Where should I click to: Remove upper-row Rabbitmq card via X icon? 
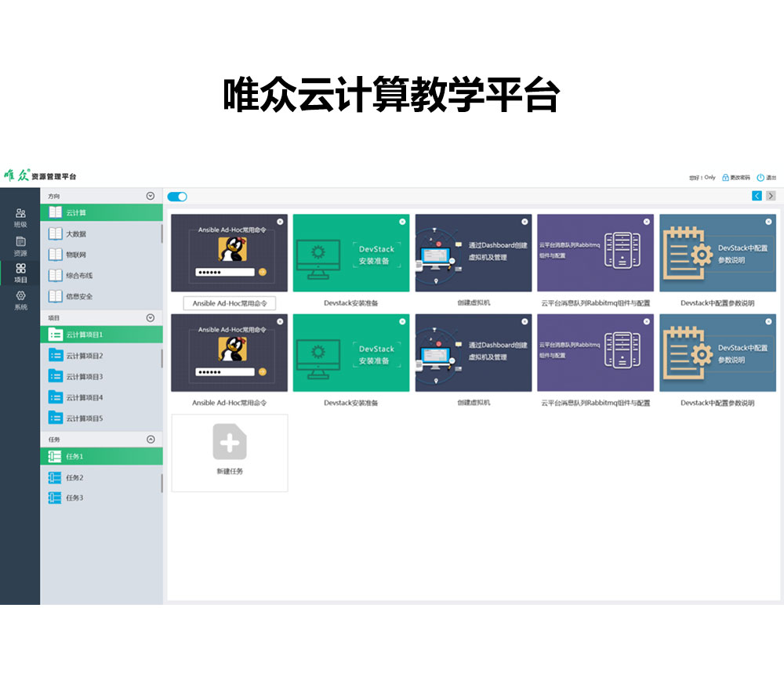tap(647, 222)
